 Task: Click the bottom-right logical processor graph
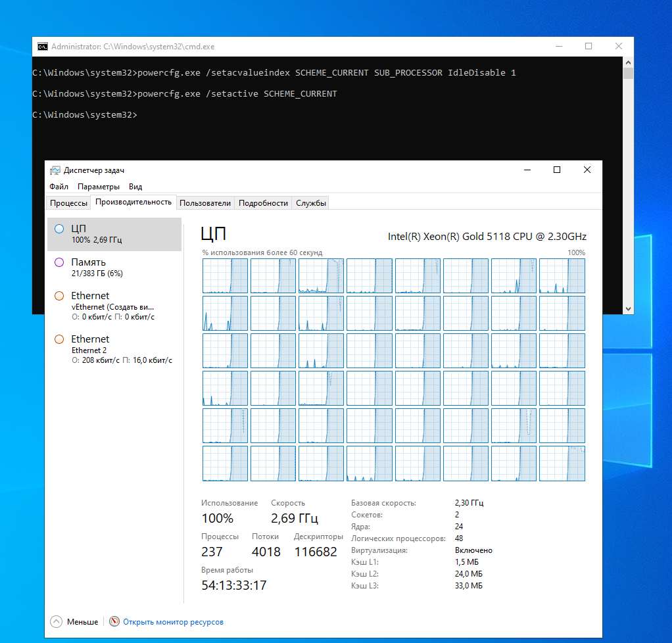(x=562, y=464)
